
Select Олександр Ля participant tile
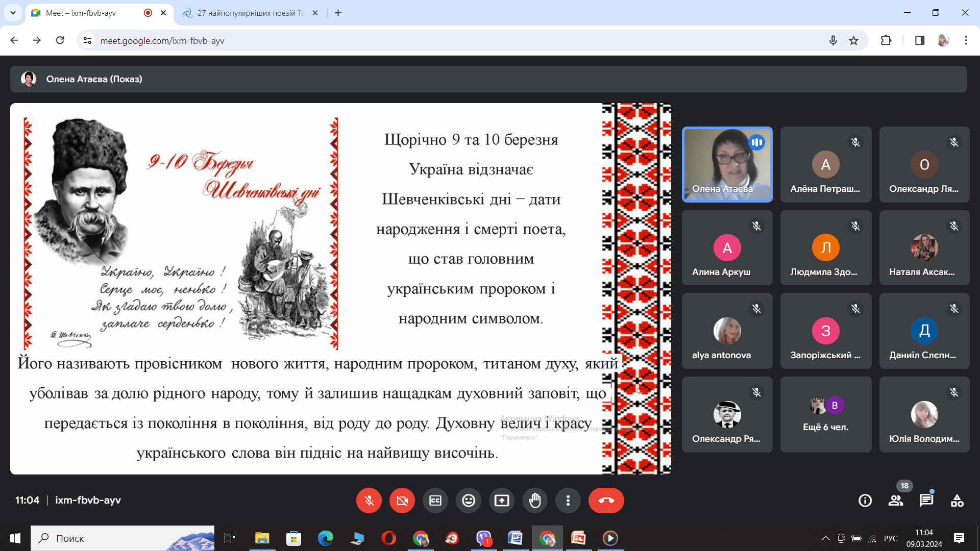tap(924, 164)
